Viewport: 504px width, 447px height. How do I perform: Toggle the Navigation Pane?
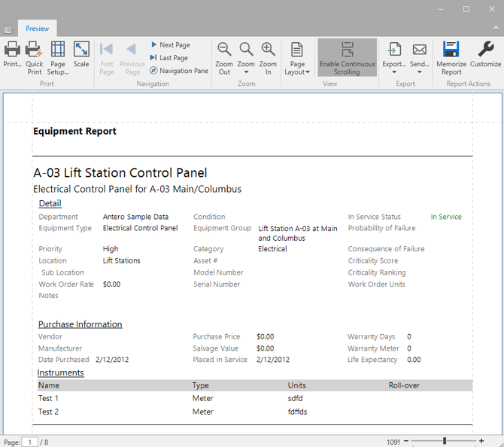[x=179, y=71]
